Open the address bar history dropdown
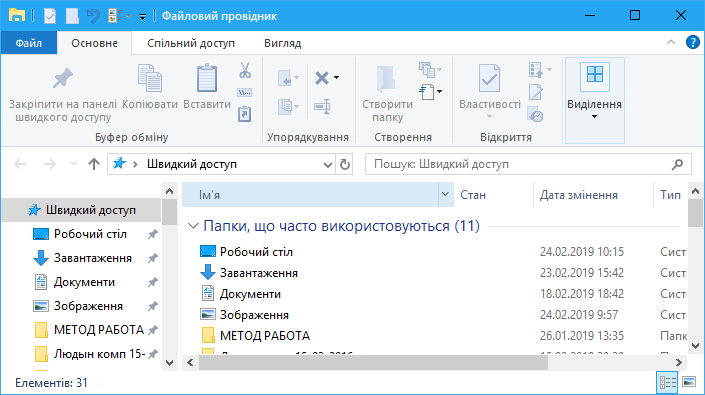Screen dimensions: 705x395 click(328, 164)
